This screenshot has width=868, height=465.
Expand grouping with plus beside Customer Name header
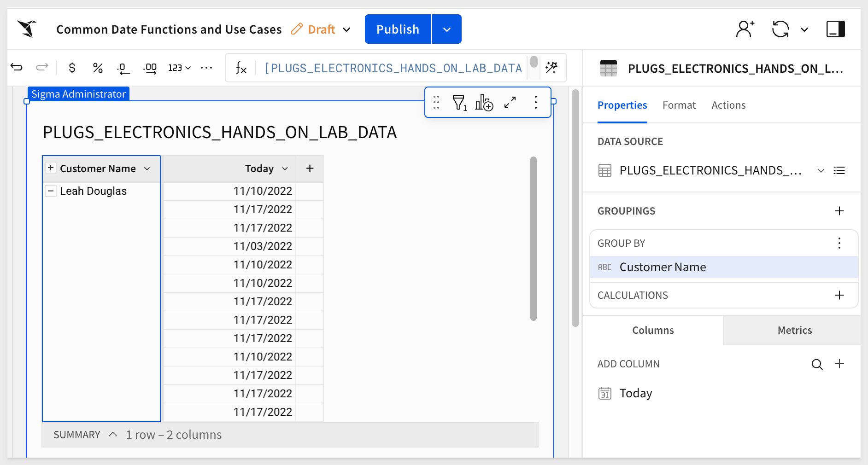pyautogui.click(x=51, y=168)
